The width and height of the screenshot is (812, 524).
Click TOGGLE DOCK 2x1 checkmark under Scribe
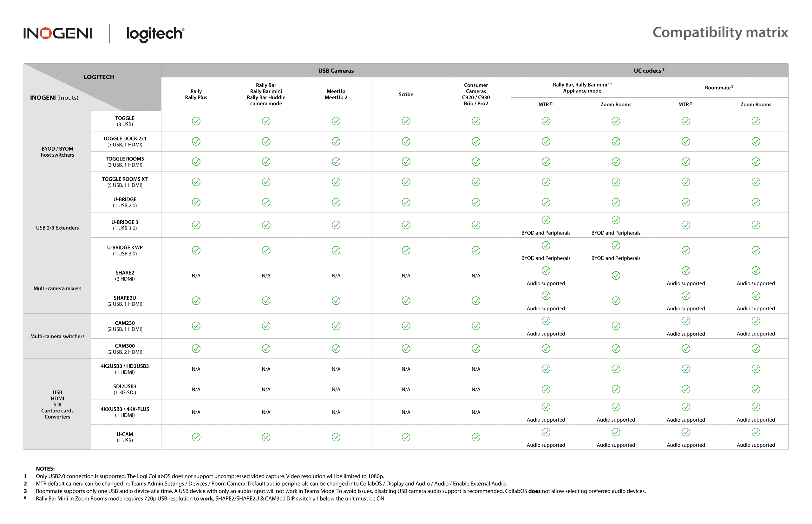406,141
